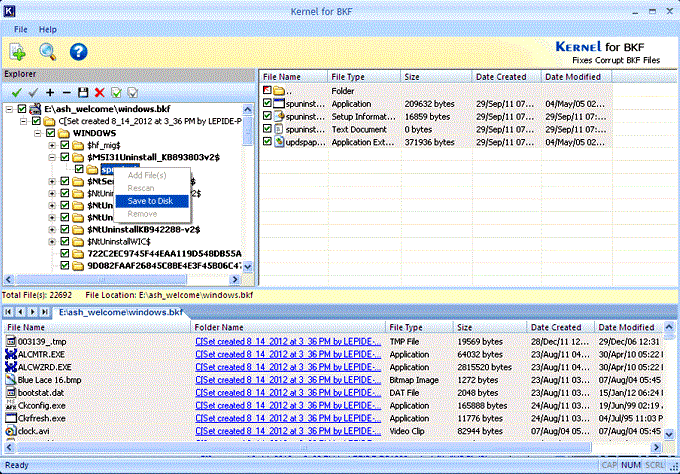Image resolution: width=680 pixels, height=474 pixels.
Task: Collapse the E:\ash_welcome\windows.bkf root node
Action: tap(9, 109)
